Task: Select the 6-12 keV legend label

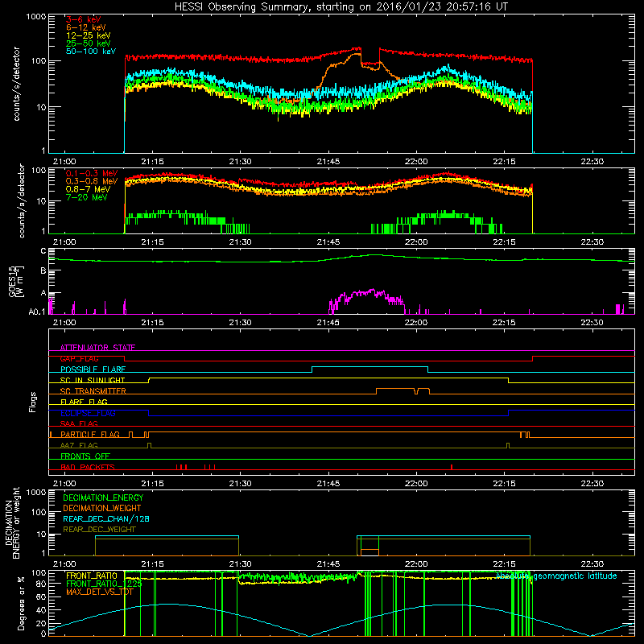Action: coord(86,27)
